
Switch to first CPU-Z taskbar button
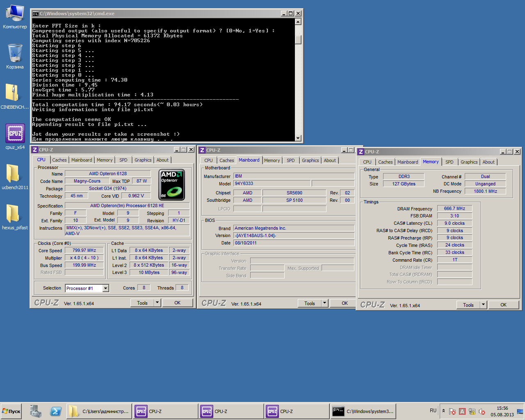(x=165, y=411)
